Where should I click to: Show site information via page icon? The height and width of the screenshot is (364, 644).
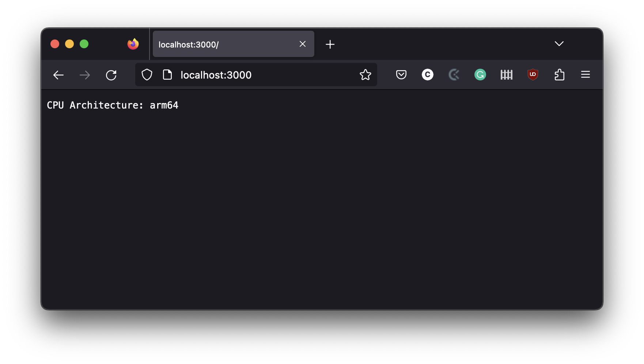click(x=167, y=75)
